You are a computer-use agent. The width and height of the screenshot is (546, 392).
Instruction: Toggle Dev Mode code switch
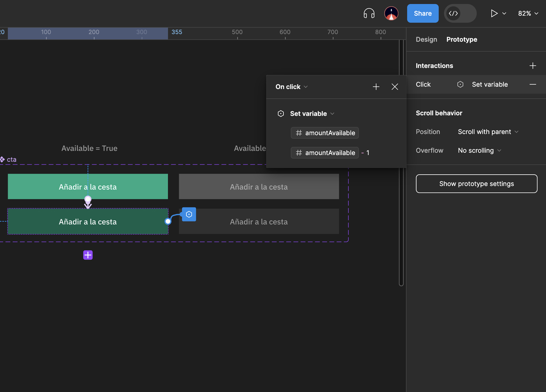460,13
